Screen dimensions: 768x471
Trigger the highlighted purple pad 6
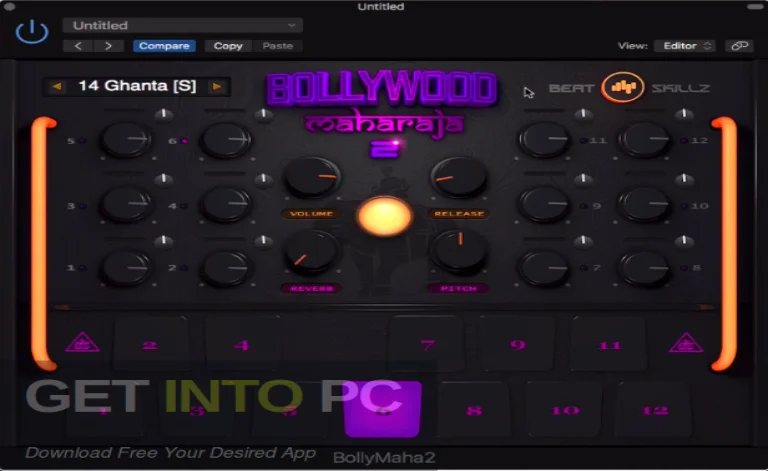point(383,409)
